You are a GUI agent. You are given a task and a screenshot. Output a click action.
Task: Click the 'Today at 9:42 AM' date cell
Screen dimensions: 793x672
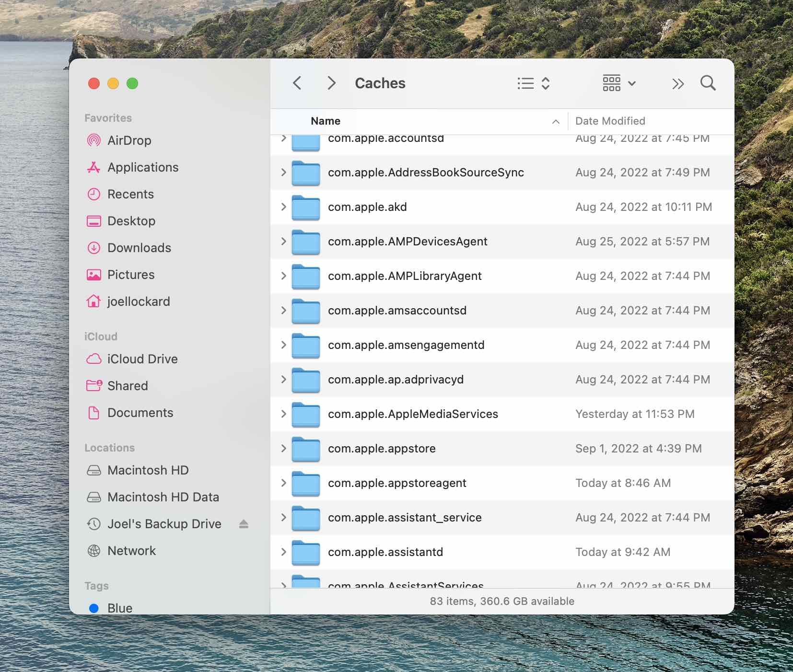pos(623,552)
